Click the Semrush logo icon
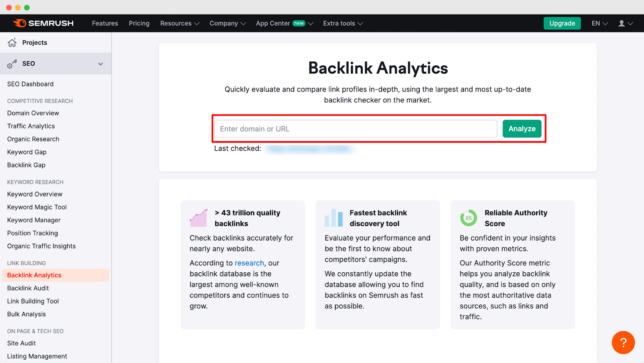This screenshot has width=644, height=363. [20, 23]
